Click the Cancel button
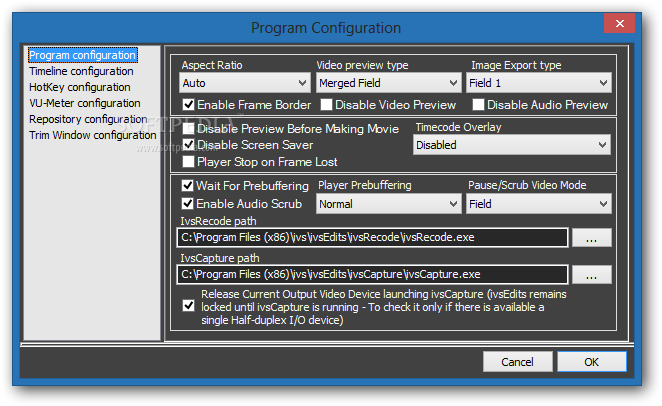Viewport: 662px width, 406px height. (518, 362)
